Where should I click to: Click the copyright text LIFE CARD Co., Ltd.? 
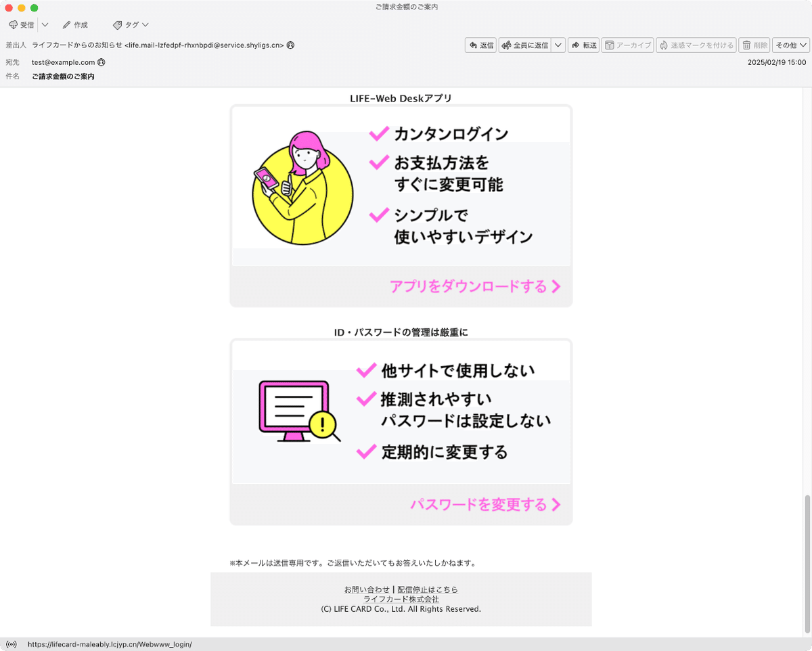pos(401,609)
